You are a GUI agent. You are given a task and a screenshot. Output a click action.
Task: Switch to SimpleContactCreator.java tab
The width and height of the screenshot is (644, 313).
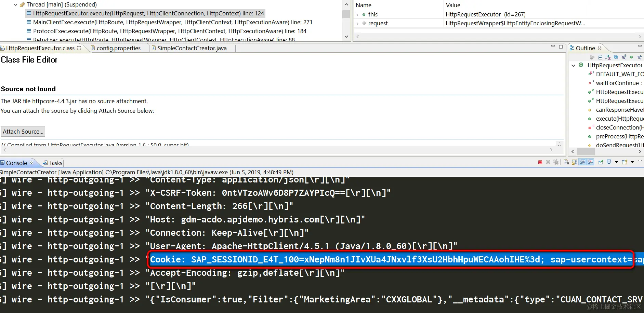[192, 48]
